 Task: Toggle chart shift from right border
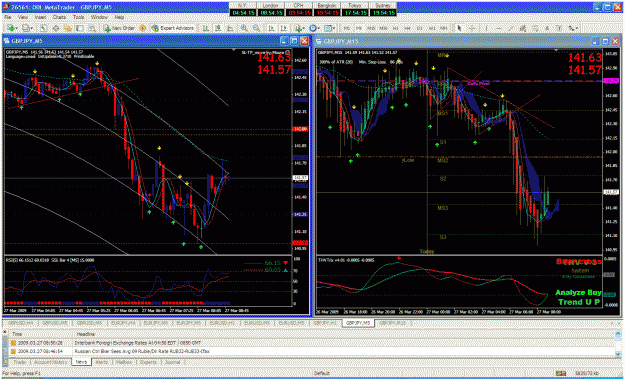click(284, 28)
